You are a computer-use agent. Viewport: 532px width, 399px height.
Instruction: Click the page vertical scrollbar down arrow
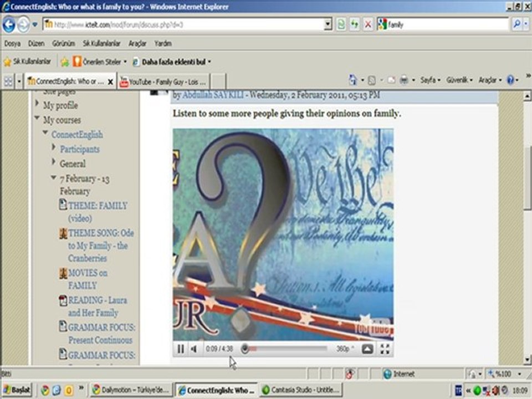click(527, 359)
